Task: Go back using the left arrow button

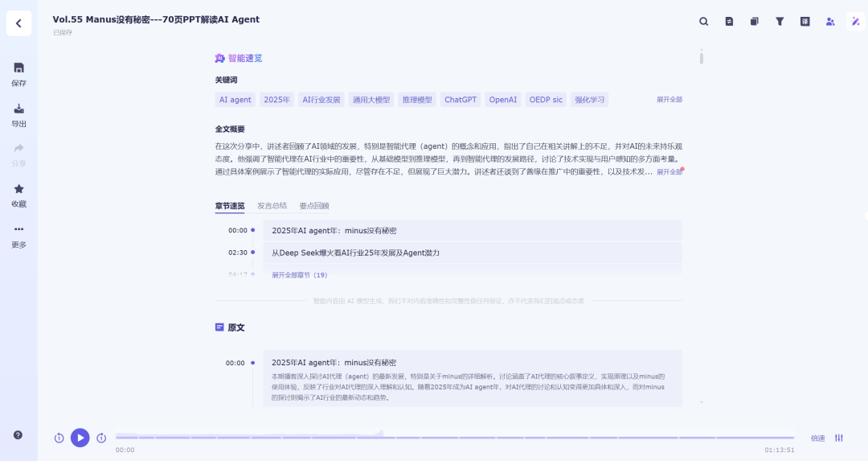Action: tap(18, 23)
